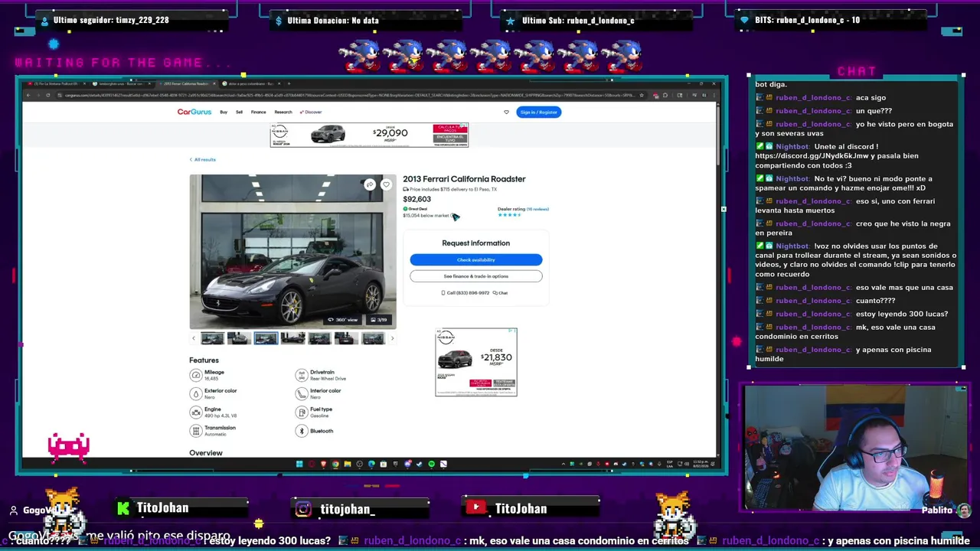Open a new browser tab

coord(289,83)
